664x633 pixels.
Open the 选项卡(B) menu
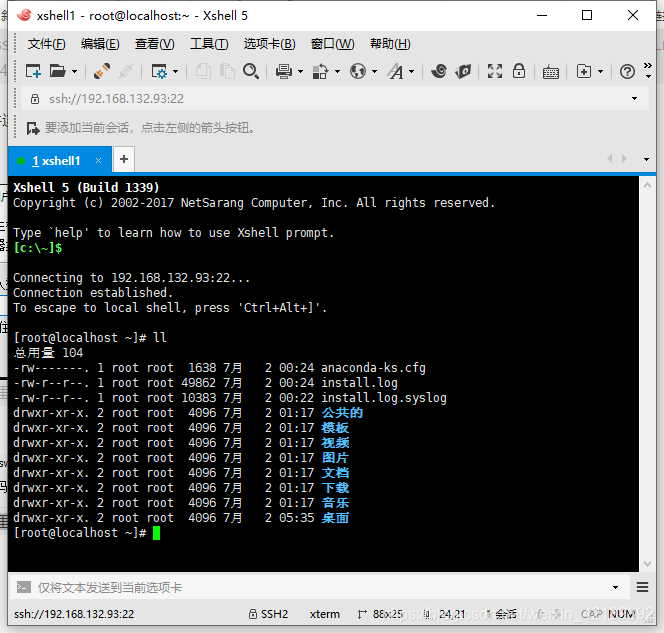269,44
